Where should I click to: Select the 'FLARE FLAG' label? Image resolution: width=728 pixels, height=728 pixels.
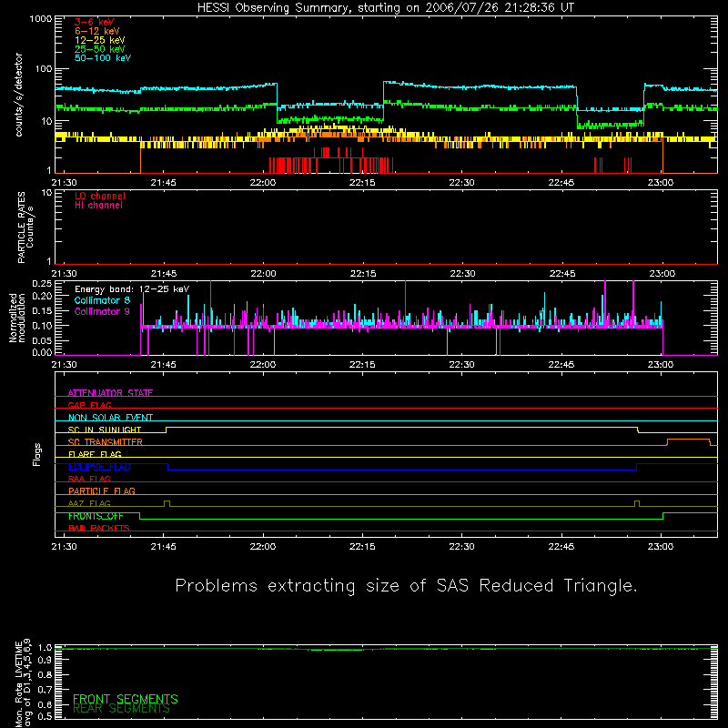[95, 454]
